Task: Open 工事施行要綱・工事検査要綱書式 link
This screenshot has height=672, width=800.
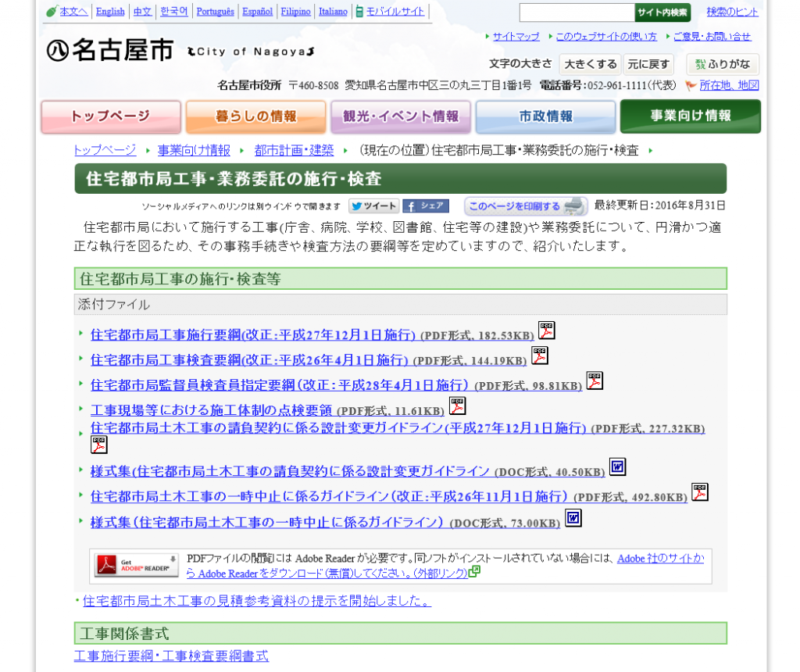Action: (x=171, y=656)
